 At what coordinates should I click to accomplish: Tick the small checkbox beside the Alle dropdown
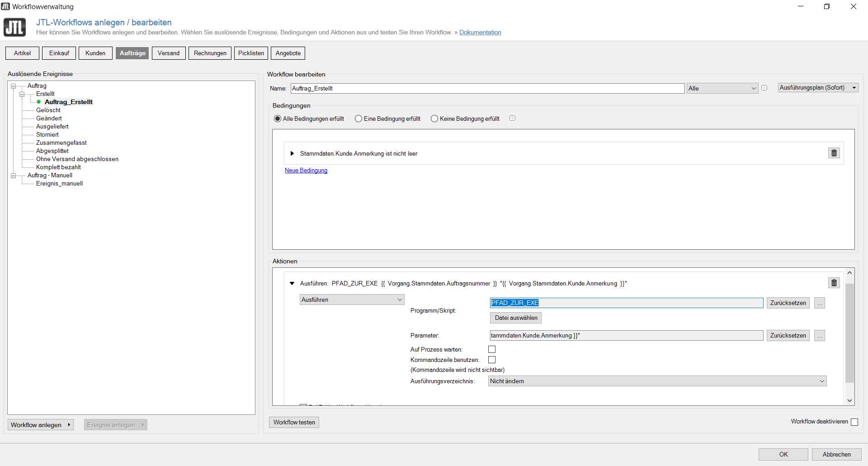tap(764, 88)
